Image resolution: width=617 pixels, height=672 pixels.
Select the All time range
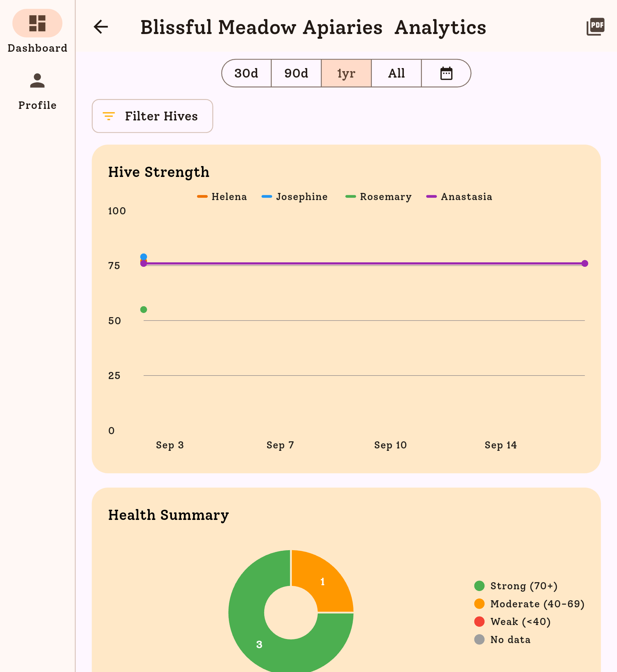click(x=396, y=73)
